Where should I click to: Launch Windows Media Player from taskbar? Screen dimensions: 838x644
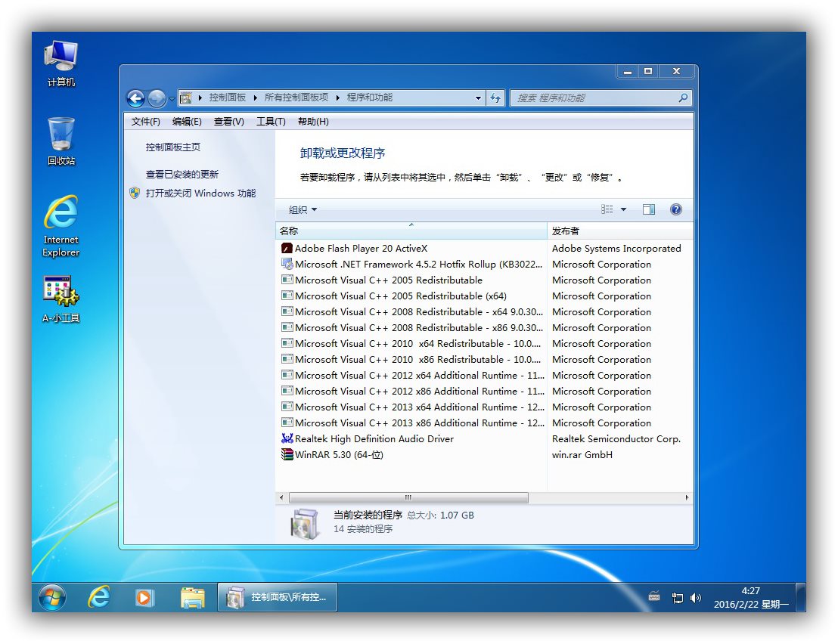[x=144, y=597]
